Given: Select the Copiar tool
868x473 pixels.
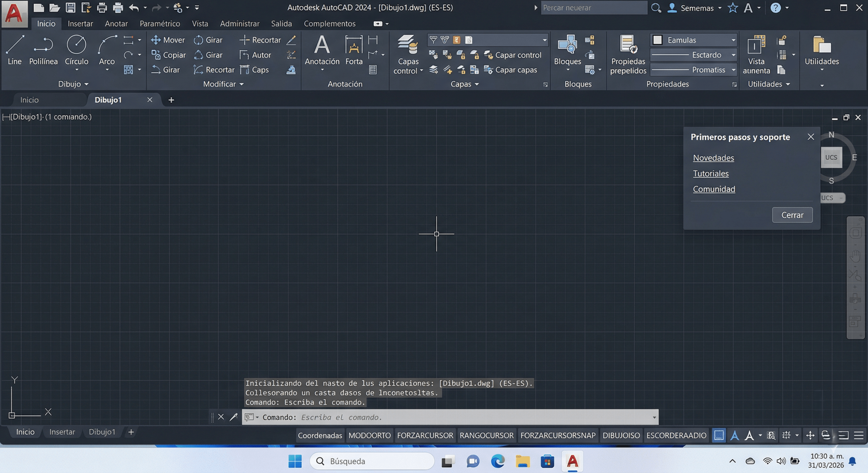Looking at the screenshot, I should click(169, 55).
